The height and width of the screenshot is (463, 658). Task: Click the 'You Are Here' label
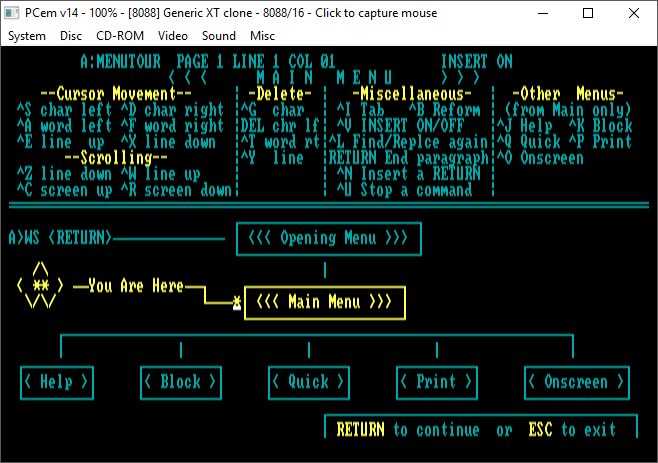click(136, 286)
